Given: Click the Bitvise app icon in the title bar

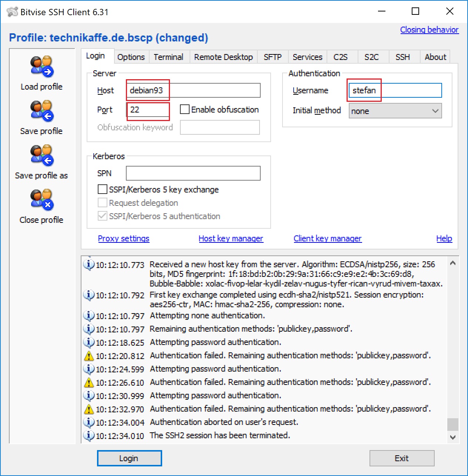Looking at the screenshot, I should point(12,12).
